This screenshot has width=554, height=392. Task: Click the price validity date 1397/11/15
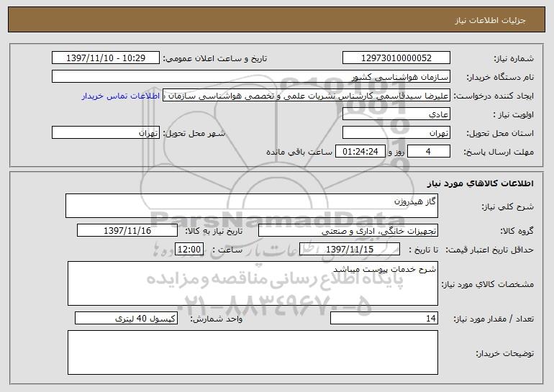[x=350, y=250]
